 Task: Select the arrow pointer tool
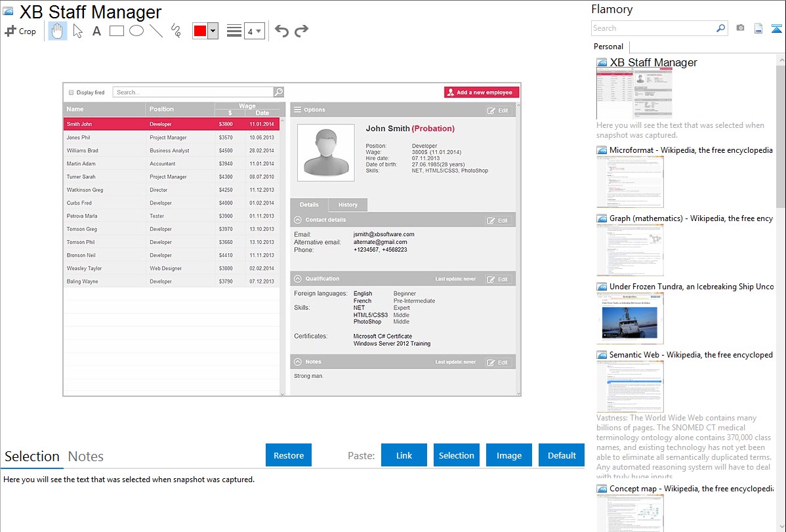[77, 31]
